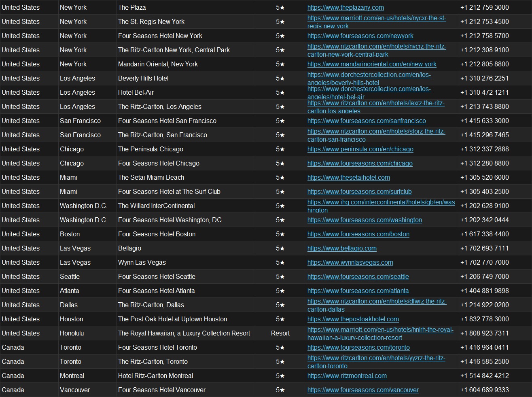Open the Hotel Bel-Air dorchestercollection link
The image size is (532, 397).
[369, 93]
